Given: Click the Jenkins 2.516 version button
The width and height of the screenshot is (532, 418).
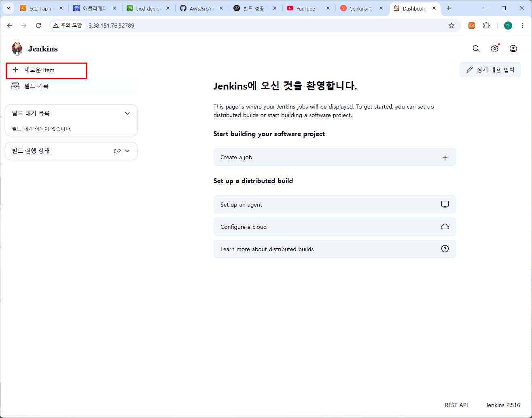Looking at the screenshot, I should [x=503, y=405].
